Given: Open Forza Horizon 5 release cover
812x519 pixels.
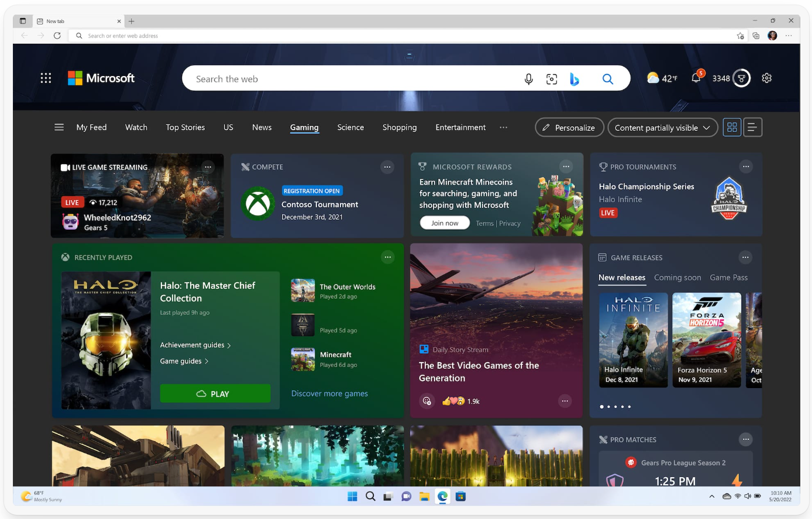Looking at the screenshot, I should pos(707,340).
